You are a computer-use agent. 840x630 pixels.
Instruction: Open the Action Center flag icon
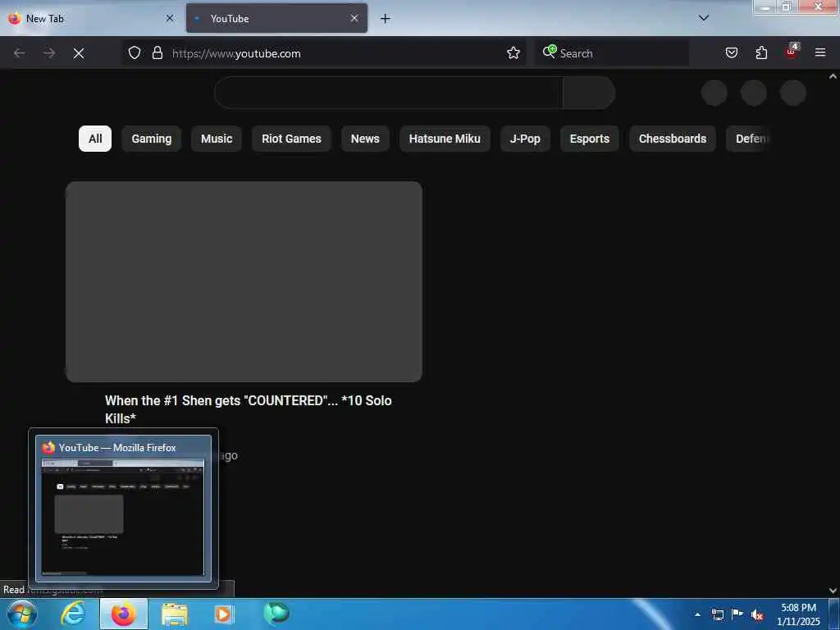(737, 614)
